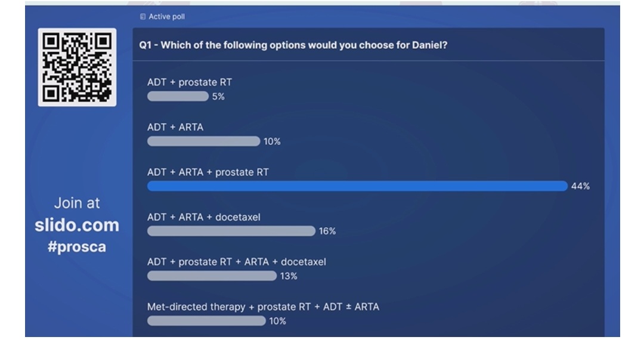The width and height of the screenshot is (644, 340).
Task: Click the 16% docetaxel result bar
Action: pyautogui.click(x=231, y=231)
